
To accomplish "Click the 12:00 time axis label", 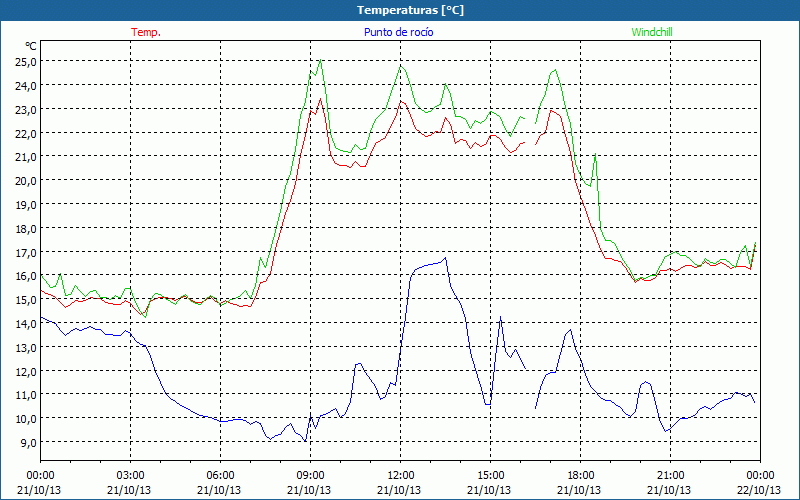I will [x=401, y=476].
